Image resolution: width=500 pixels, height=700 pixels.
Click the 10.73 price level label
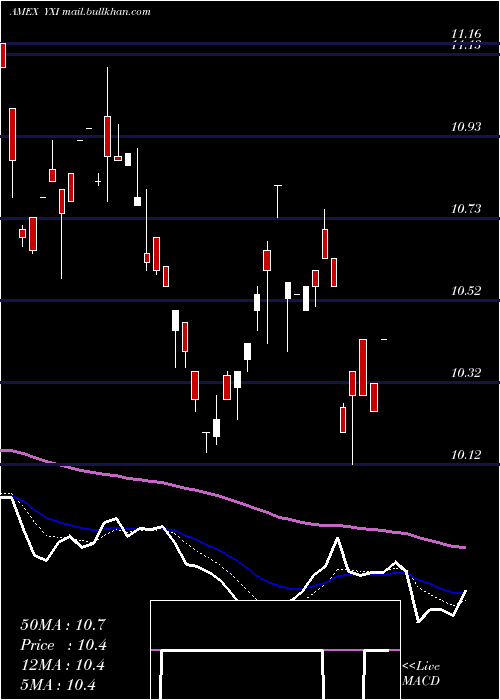click(466, 209)
